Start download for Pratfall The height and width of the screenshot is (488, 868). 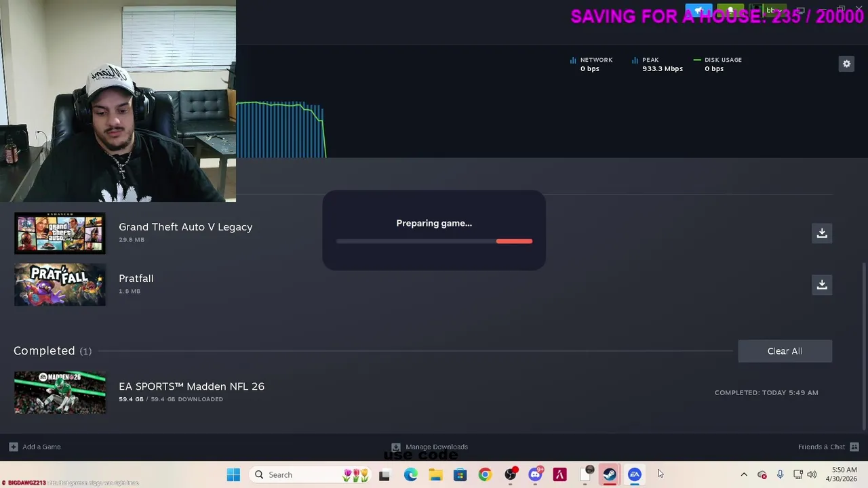(x=822, y=285)
